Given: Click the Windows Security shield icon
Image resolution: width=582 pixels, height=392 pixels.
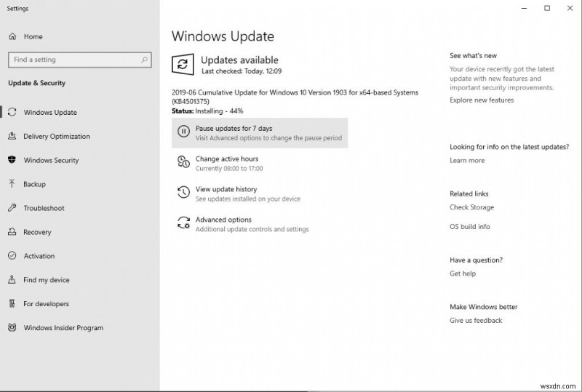Looking at the screenshot, I should click(x=12, y=160).
